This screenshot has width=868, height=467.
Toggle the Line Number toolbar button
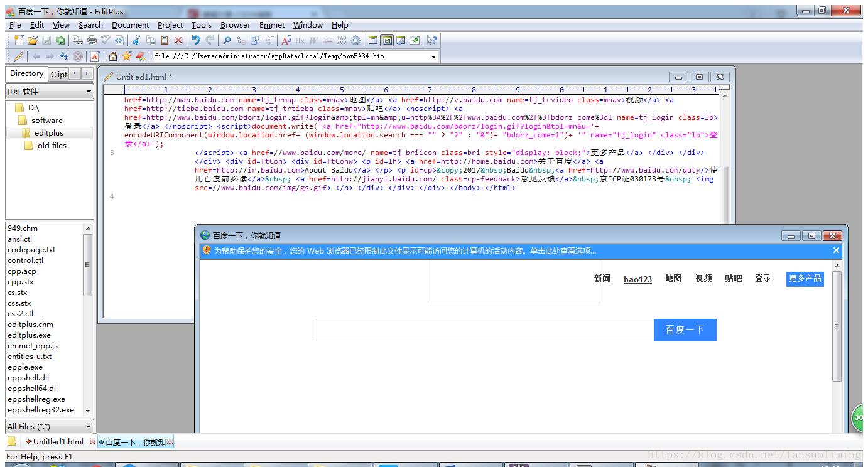coord(342,40)
